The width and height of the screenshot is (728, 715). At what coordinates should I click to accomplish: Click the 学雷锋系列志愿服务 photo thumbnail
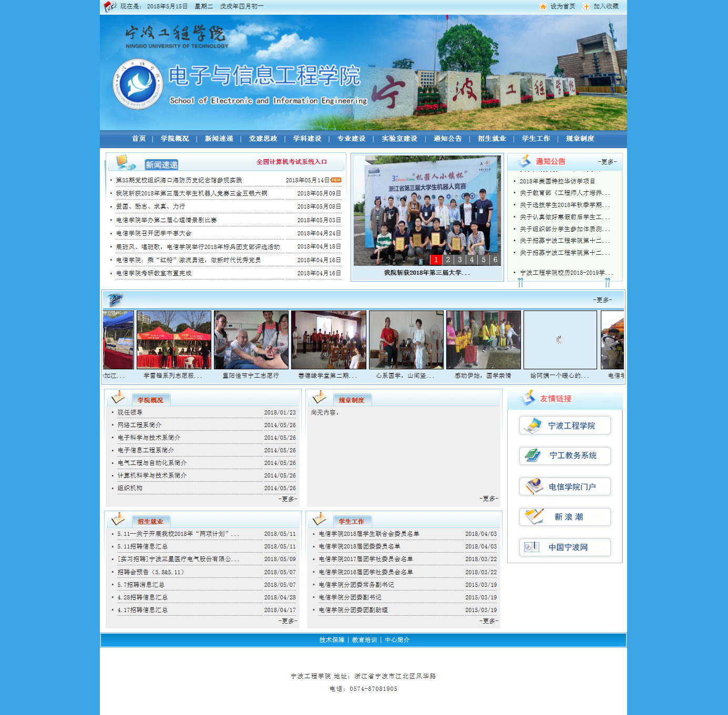point(173,340)
